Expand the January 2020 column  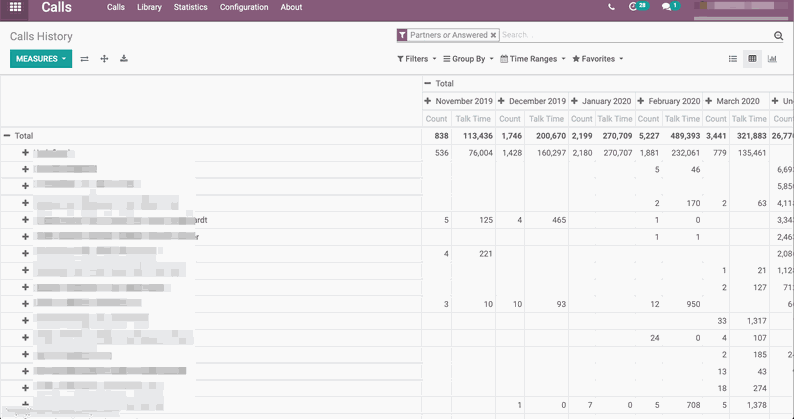(601, 101)
